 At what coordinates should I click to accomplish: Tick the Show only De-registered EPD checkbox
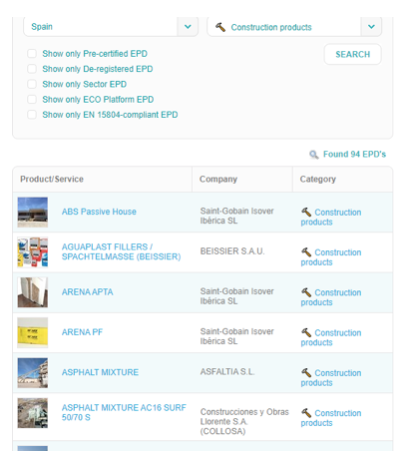point(32,69)
